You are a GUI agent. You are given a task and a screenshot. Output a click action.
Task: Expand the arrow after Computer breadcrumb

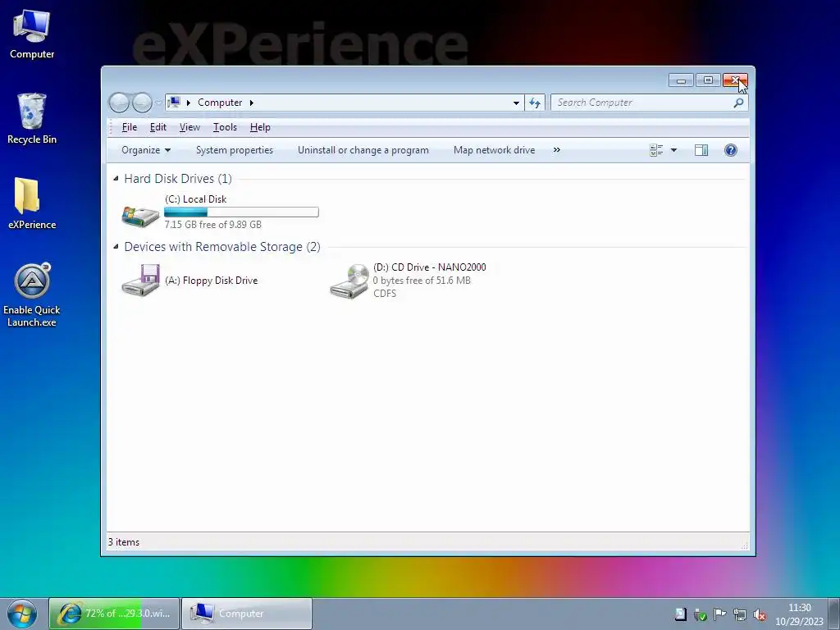tap(251, 103)
